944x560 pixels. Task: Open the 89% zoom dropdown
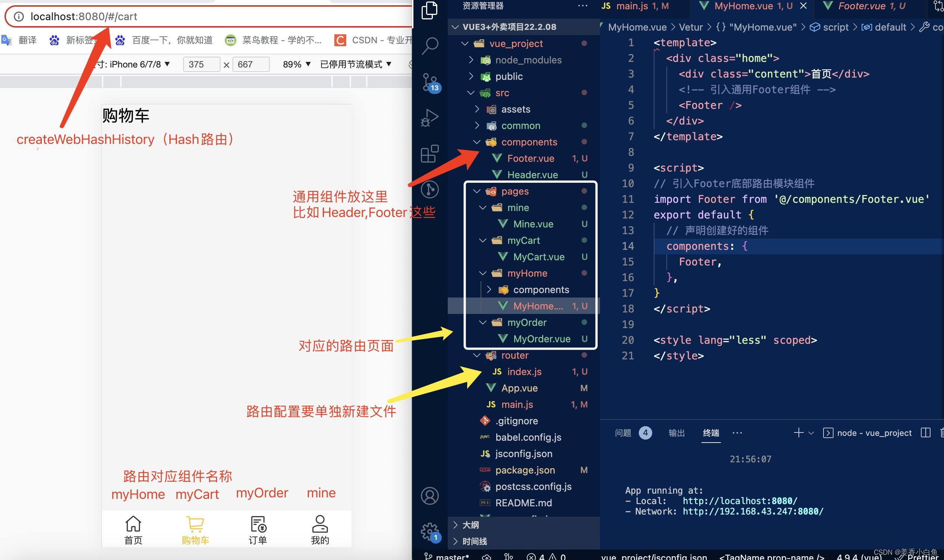click(297, 64)
